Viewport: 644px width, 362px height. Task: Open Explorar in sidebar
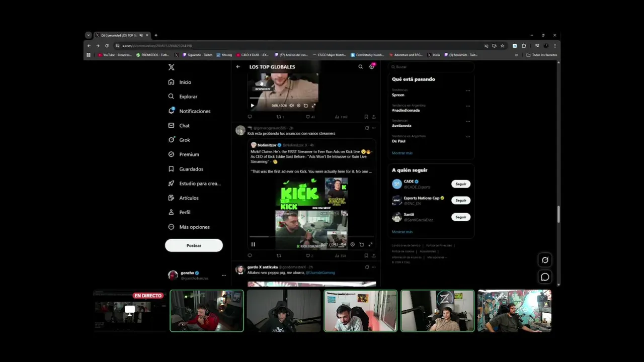tap(183, 97)
